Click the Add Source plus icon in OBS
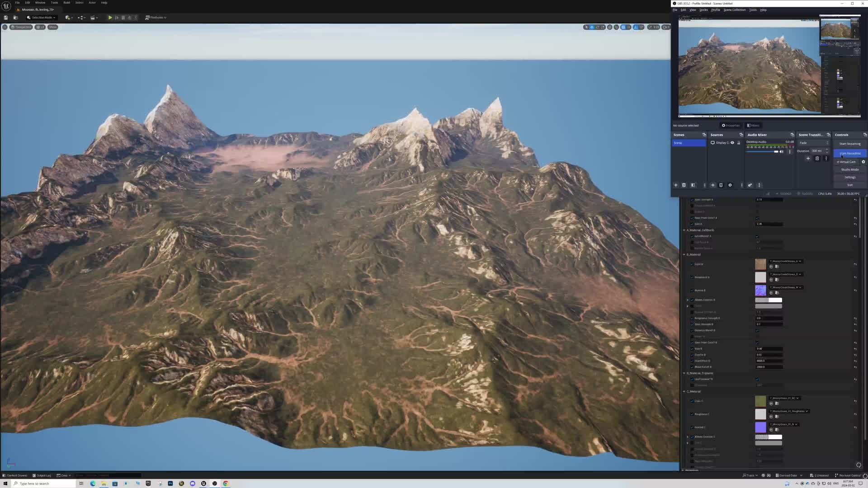Image resolution: width=868 pixels, height=488 pixels. pyautogui.click(x=712, y=185)
